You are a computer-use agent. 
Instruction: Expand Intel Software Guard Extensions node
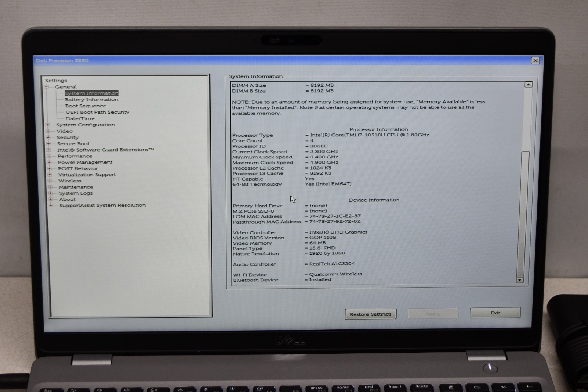49,150
